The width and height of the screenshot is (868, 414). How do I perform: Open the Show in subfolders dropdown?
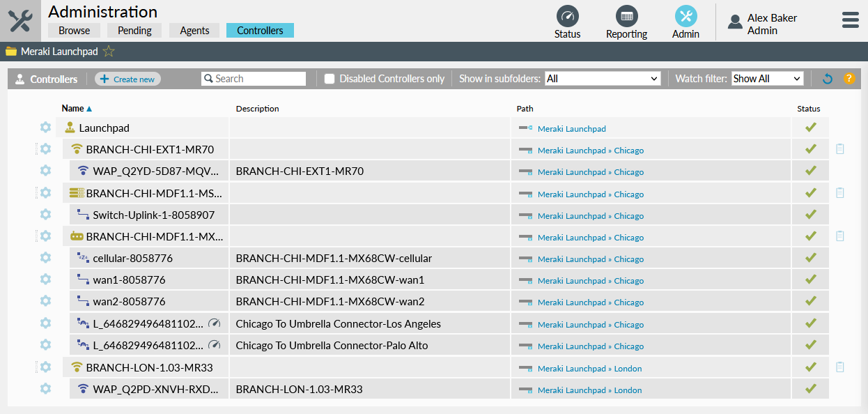coord(602,78)
